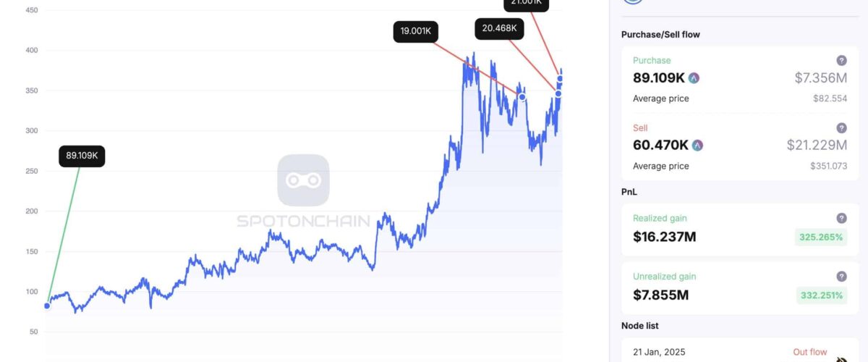Select the 20.468K sell label on chart
868x362 pixels.
[x=498, y=29]
